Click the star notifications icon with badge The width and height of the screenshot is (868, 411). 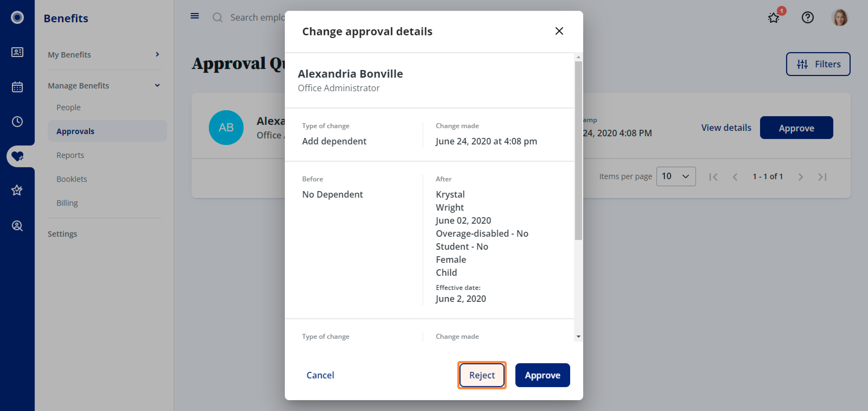(x=774, y=17)
